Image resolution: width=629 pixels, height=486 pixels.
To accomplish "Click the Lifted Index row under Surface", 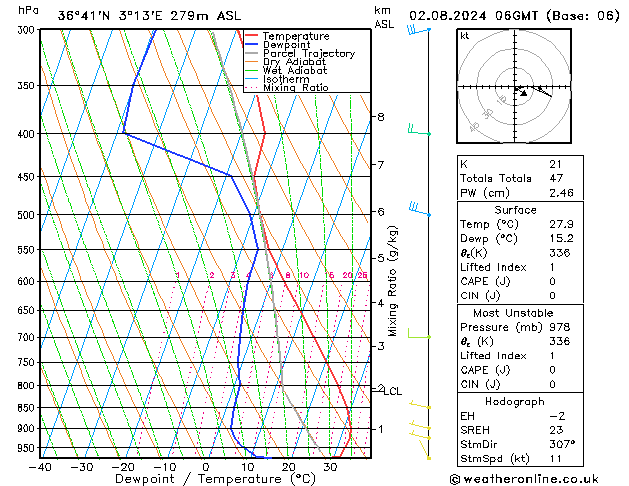I will (x=520, y=267).
